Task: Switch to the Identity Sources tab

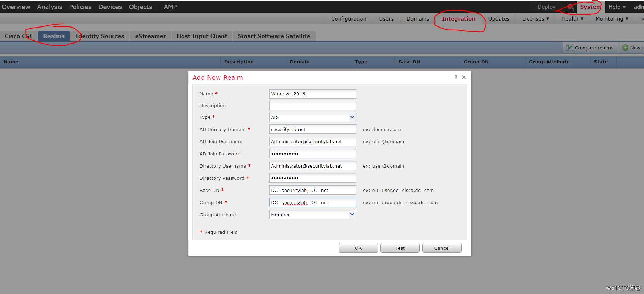Action: point(100,36)
